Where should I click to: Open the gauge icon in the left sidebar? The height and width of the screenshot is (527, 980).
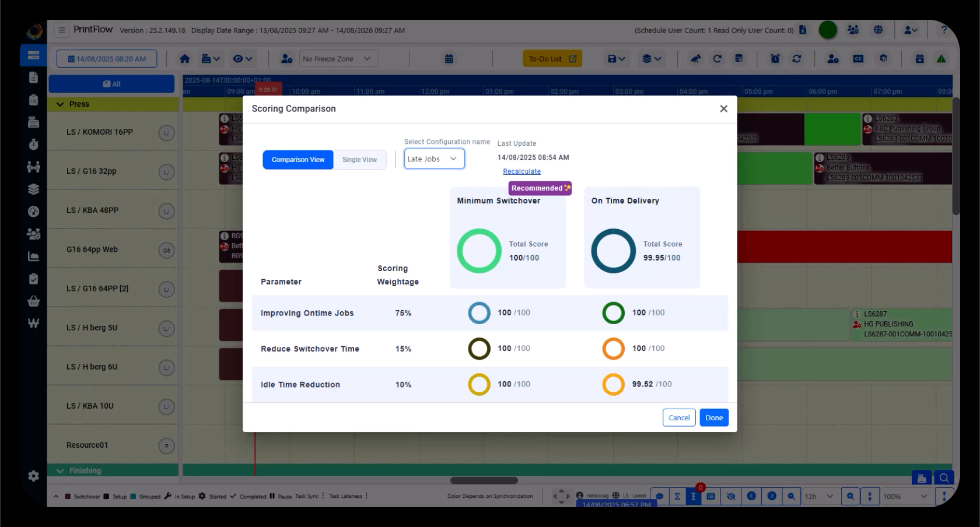point(33,212)
